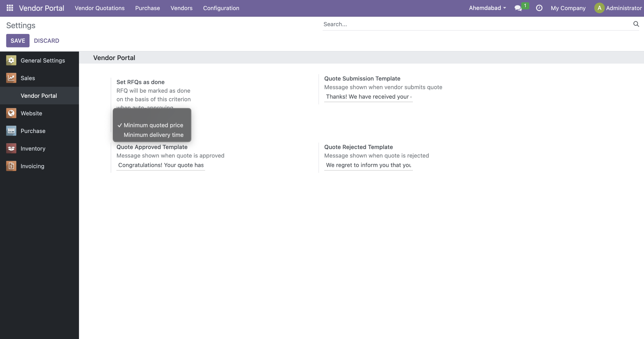Click the green notification count badge

coord(525,6)
